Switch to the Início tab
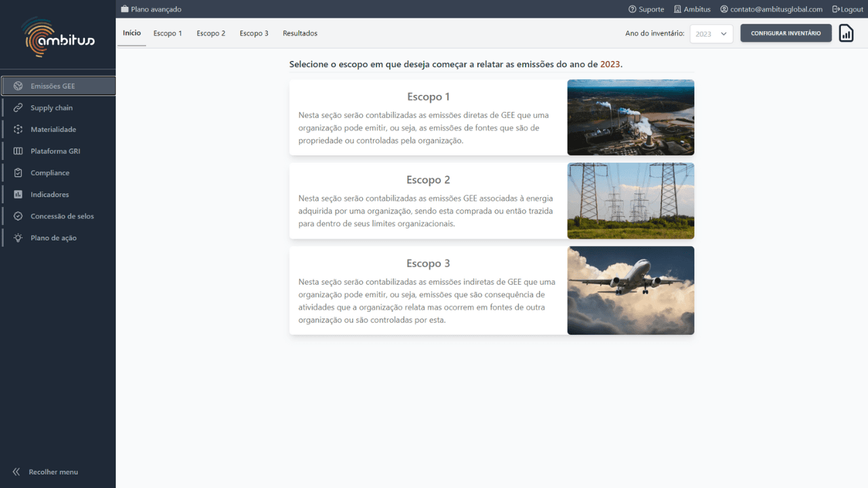This screenshot has height=488, width=868. coord(132,33)
